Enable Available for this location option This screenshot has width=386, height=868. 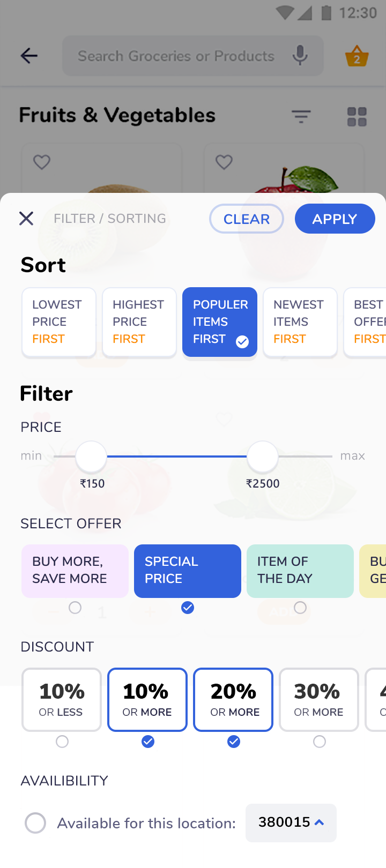pyautogui.click(x=35, y=823)
